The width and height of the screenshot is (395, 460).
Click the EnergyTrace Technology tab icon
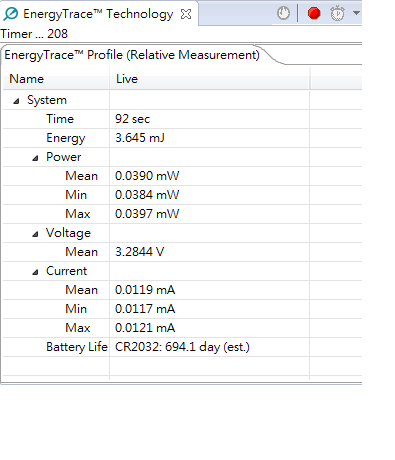[x=11, y=14]
